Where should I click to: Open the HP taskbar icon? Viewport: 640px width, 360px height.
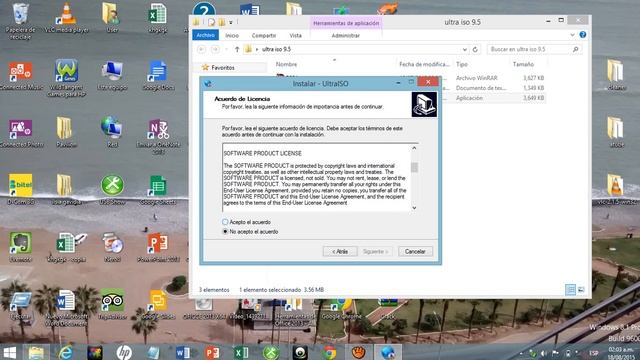click(124, 352)
